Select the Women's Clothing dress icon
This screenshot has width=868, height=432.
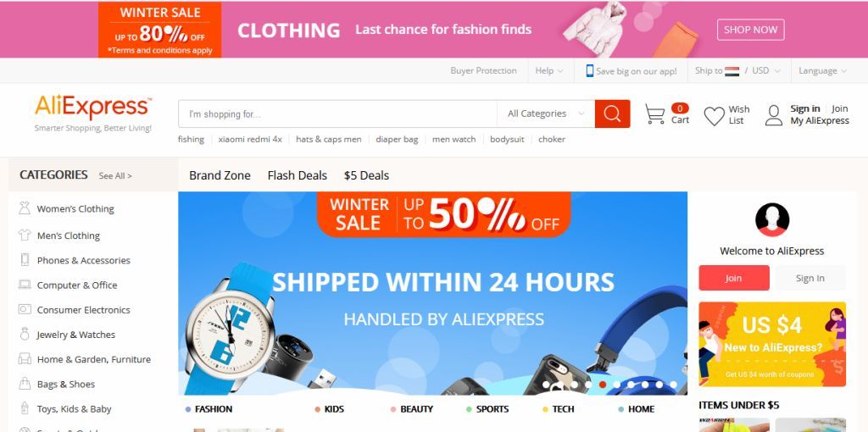(x=25, y=208)
